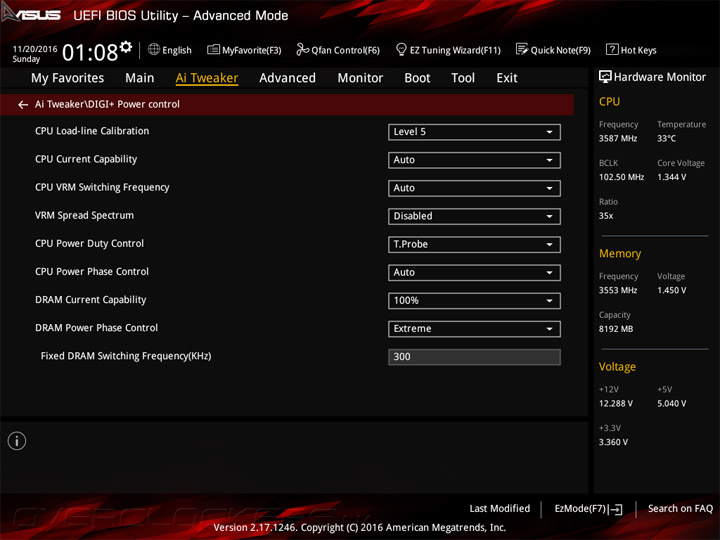
Task: Select the Ai Tweaker tab
Action: point(207,78)
